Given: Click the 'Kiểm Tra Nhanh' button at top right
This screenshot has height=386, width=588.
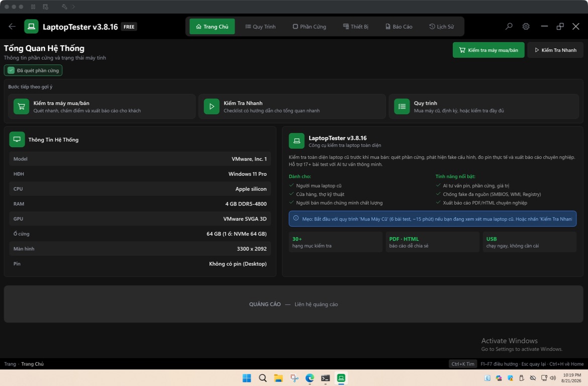Looking at the screenshot, I should (x=555, y=50).
